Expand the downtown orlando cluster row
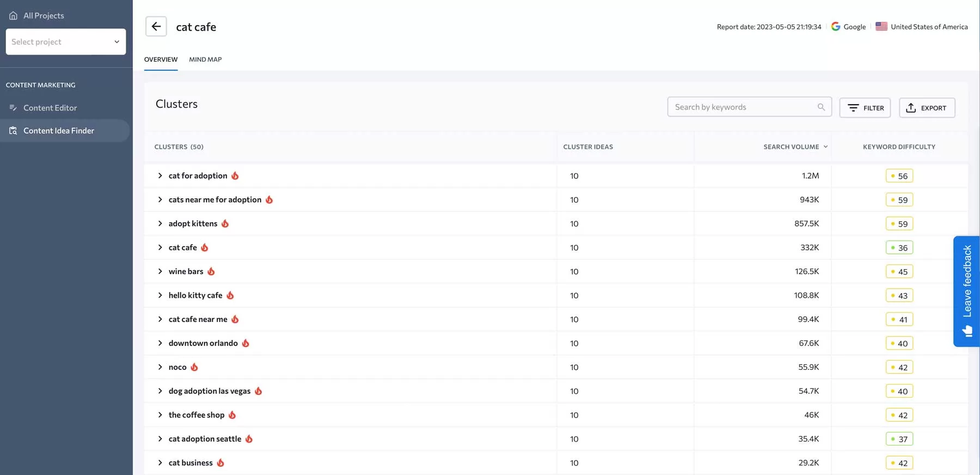 point(160,343)
